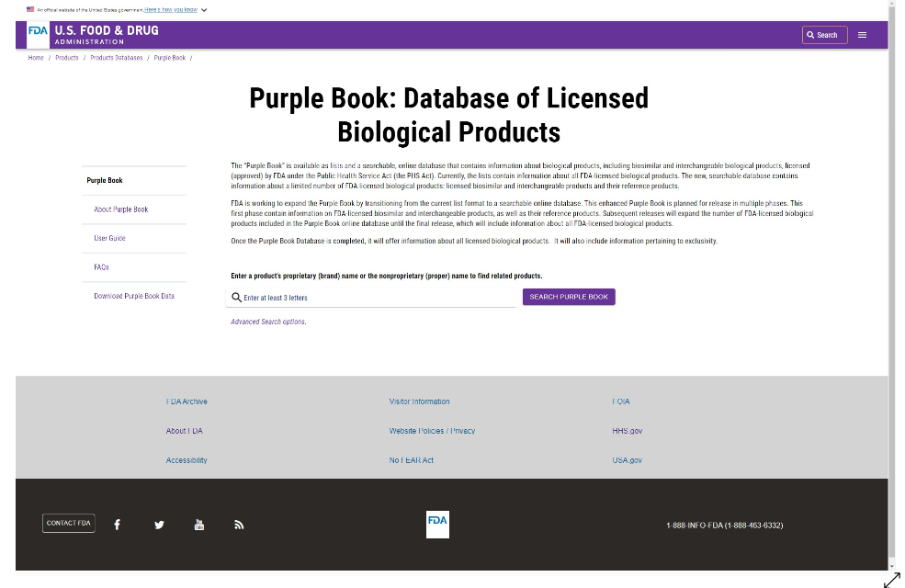Open Advanced Search options link

(268, 322)
